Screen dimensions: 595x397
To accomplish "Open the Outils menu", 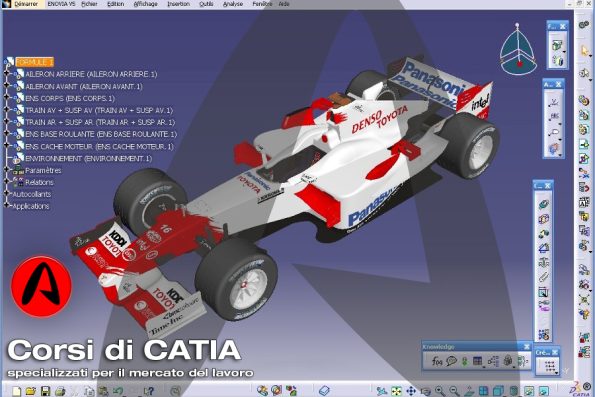I will pos(206,4).
